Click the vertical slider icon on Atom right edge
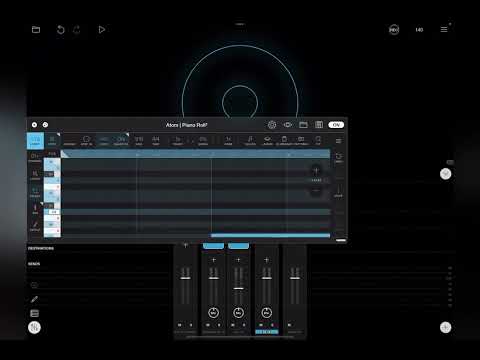 coord(339,191)
